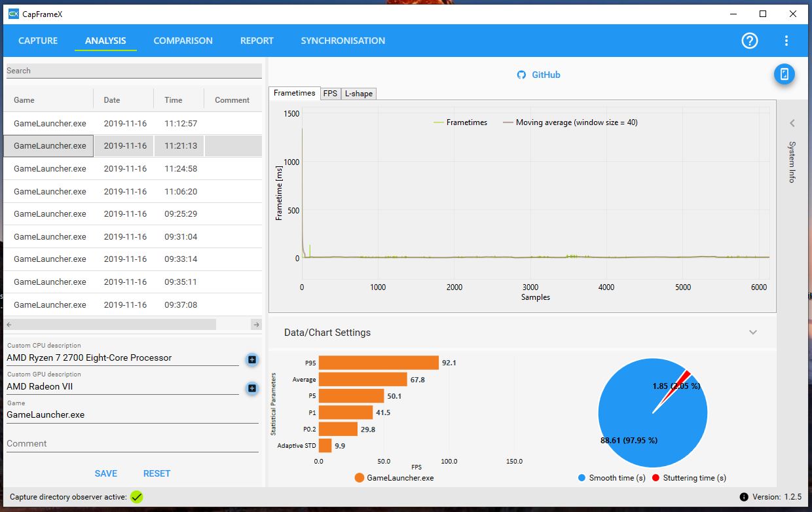The height and width of the screenshot is (512, 812).
Task: Open the help question mark icon
Action: pos(750,41)
